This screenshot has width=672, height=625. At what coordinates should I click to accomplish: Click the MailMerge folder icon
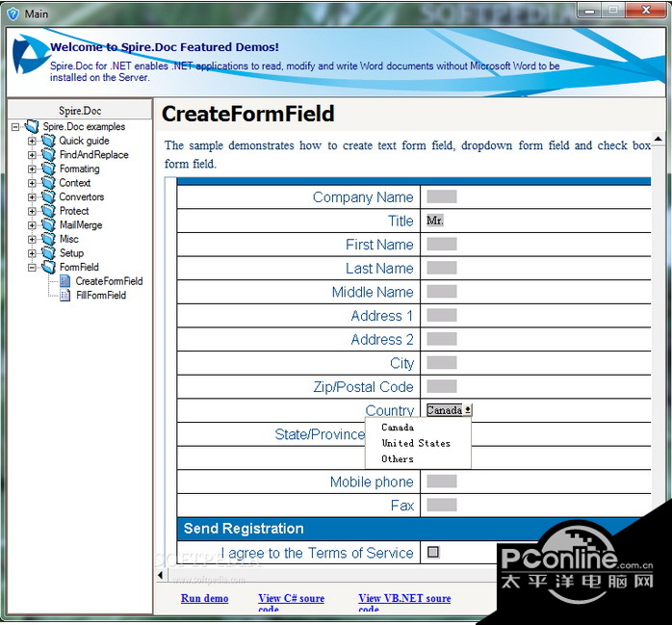click(x=48, y=225)
